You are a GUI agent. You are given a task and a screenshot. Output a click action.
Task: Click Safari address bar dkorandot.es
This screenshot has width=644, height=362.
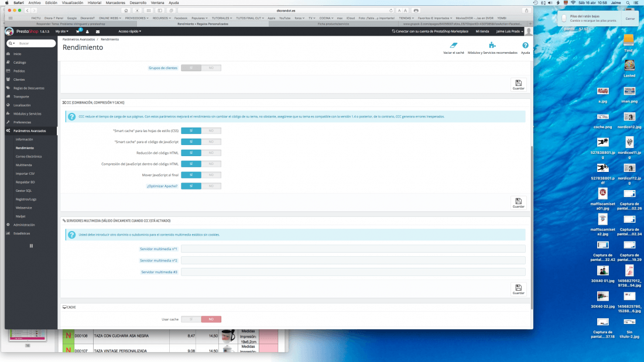pyautogui.click(x=286, y=11)
